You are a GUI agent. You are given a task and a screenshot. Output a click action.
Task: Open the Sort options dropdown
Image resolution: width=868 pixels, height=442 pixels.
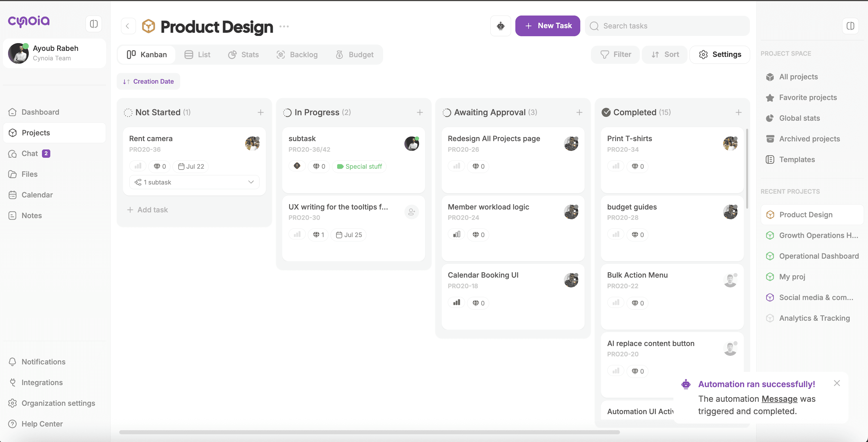665,54
